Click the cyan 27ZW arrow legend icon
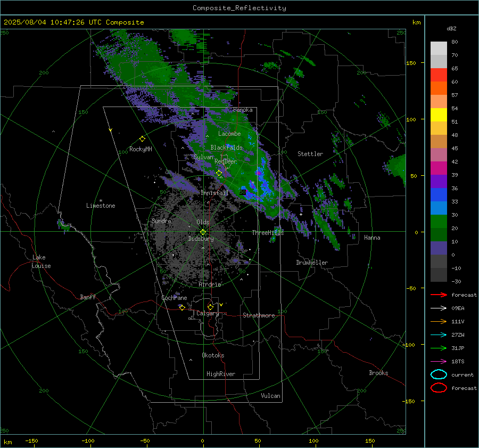This screenshot has height=448, width=479. [439, 335]
